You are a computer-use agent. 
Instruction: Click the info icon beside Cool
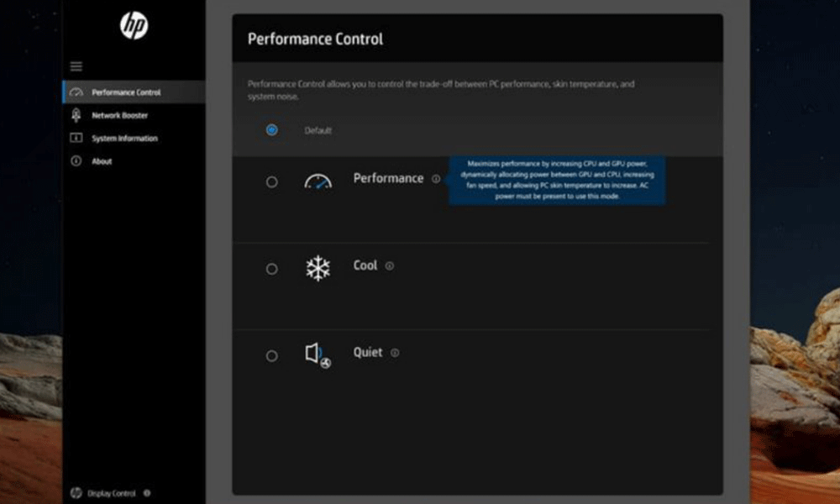pos(390,266)
